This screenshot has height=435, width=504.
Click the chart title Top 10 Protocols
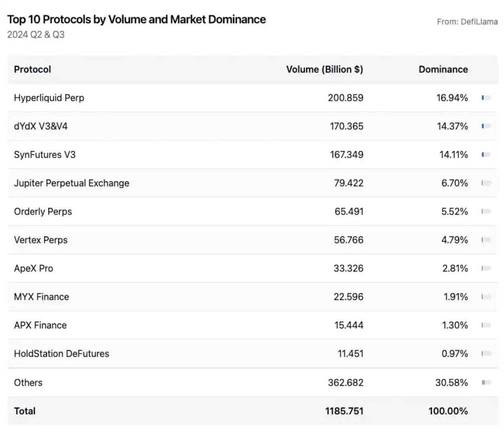136,20
